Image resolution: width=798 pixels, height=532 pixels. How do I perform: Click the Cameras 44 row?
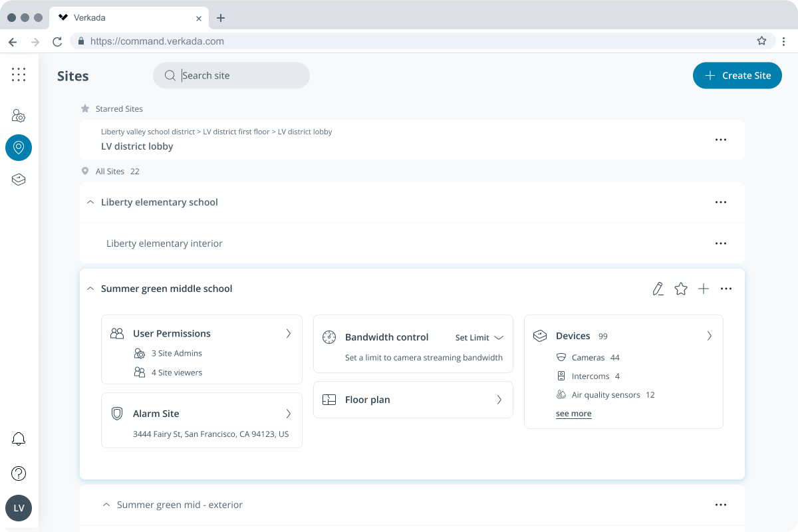(x=588, y=357)
